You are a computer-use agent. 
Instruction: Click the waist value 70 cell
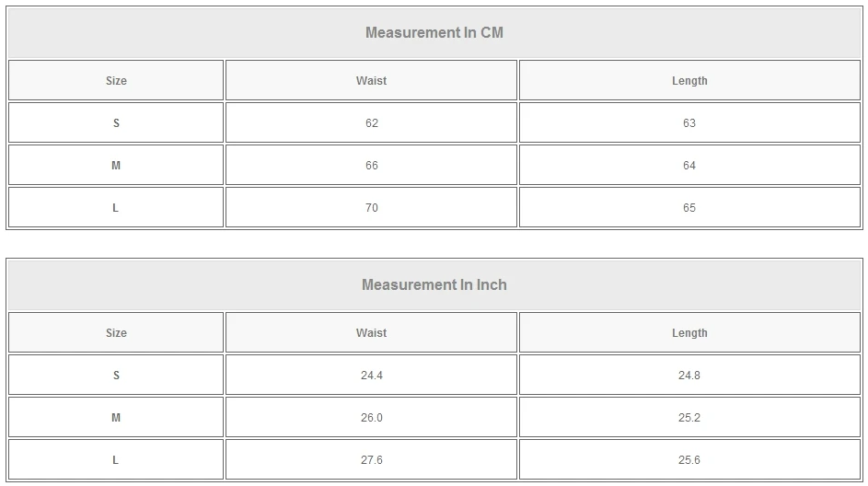[x=371, y=208]
